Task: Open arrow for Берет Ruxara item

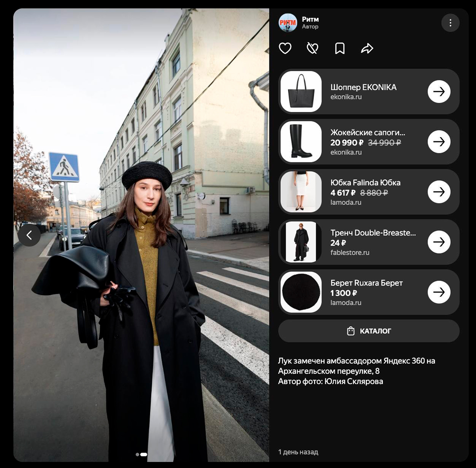Action: (x=439, y=292)
